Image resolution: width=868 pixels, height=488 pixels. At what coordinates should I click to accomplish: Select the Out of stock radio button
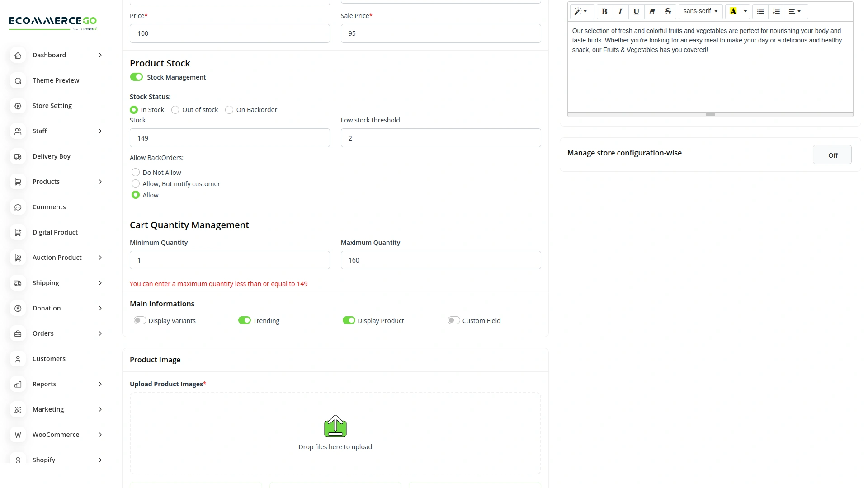point(175,109)
